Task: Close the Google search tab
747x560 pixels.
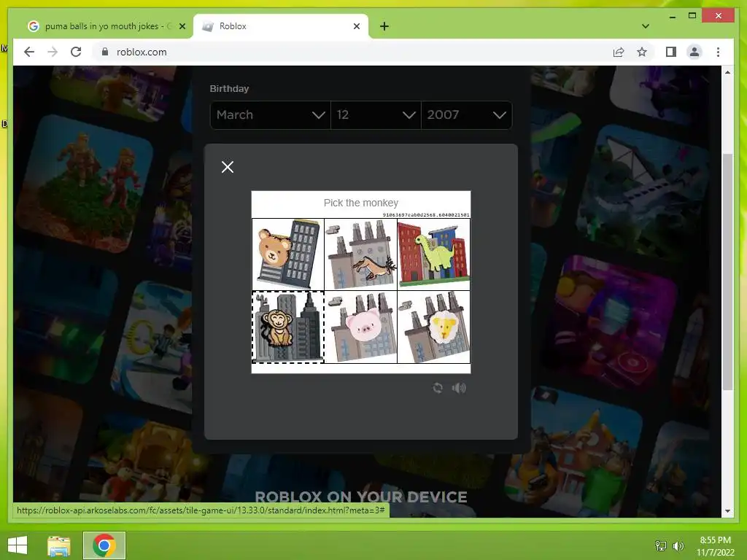Action: (x=182, y=26)
